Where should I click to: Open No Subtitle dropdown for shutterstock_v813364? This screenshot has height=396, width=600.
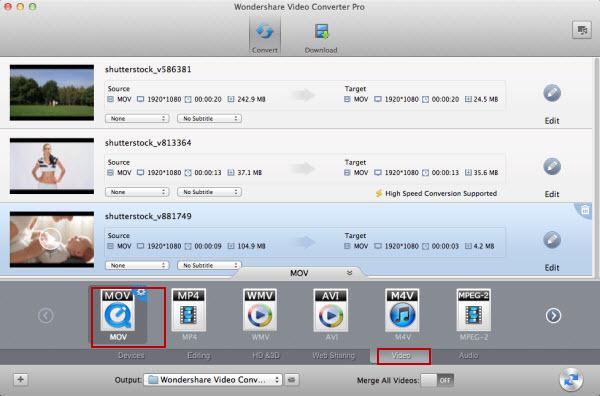[209, 192]
